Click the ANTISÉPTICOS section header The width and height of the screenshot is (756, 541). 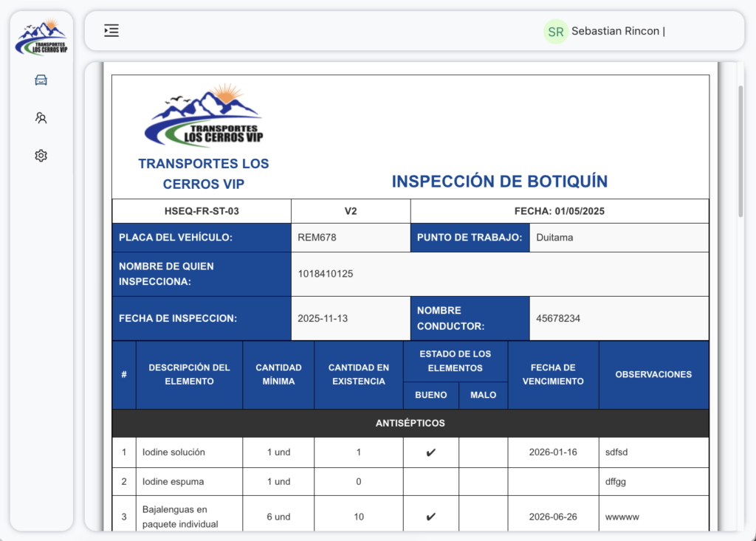click(410, 423)
